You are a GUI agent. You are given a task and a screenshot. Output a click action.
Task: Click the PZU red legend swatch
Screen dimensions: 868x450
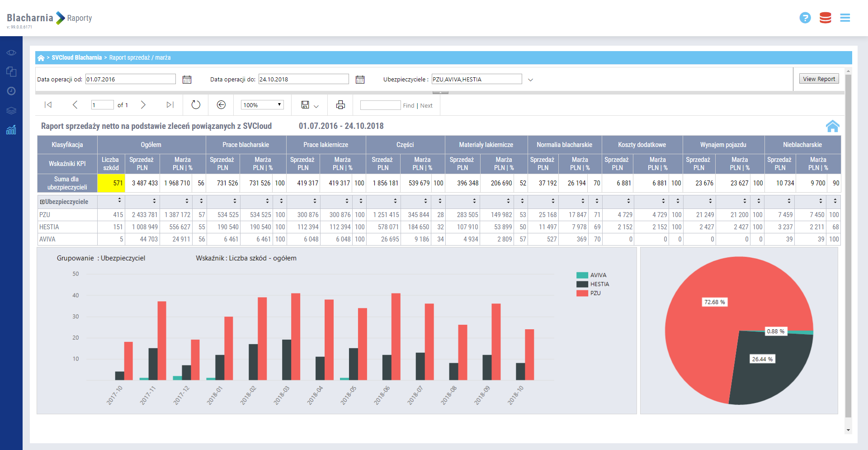[582, 293]
